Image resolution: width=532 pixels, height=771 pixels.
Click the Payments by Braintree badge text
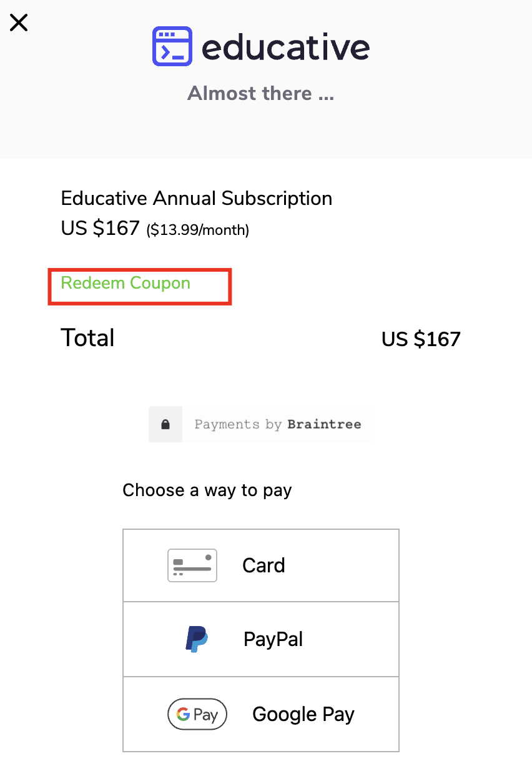click(278, 424)
